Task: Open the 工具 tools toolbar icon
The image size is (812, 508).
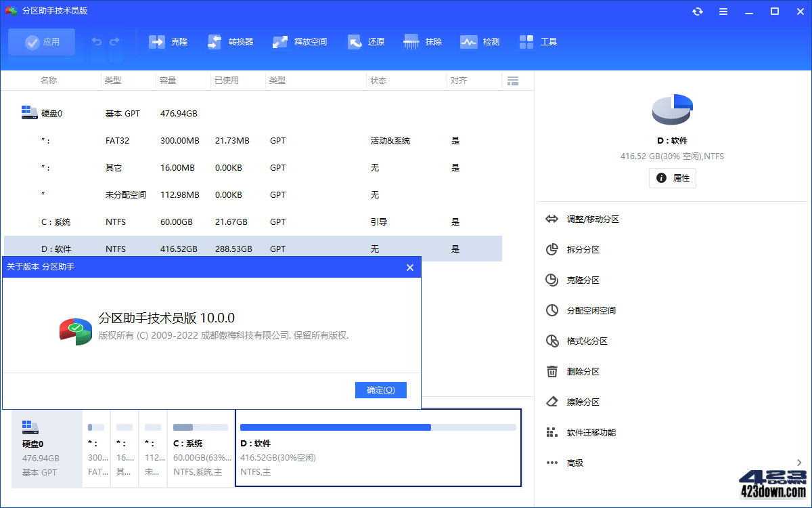Action: (x=538, y=41)
